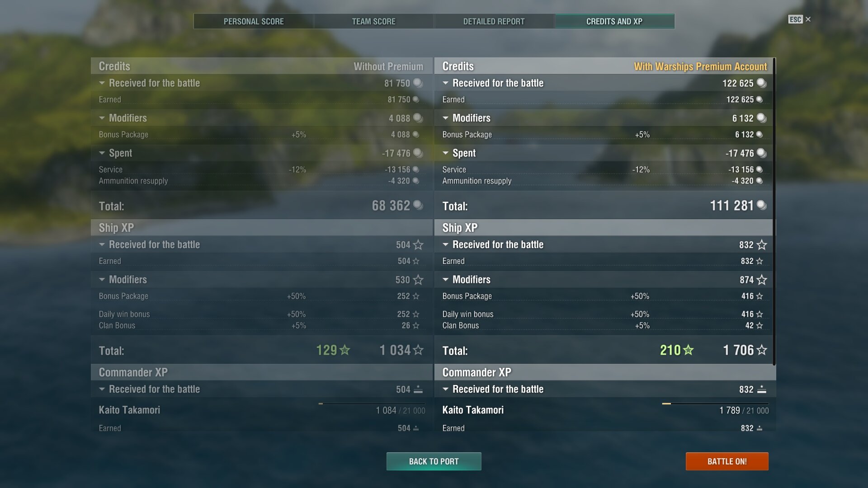The image size is (868, 488).
Task: Switch to the Personal Score tab
Action: point(254,21)
